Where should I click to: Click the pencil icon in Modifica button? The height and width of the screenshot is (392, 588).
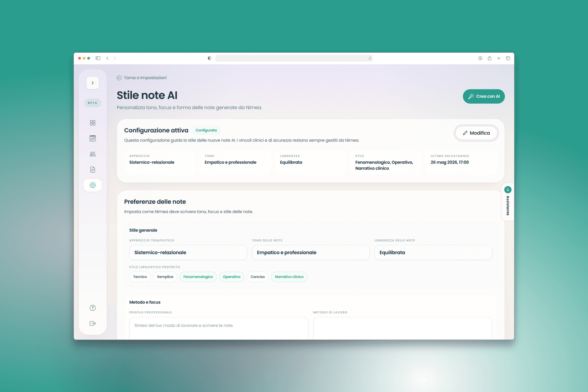tap(465, 133)
